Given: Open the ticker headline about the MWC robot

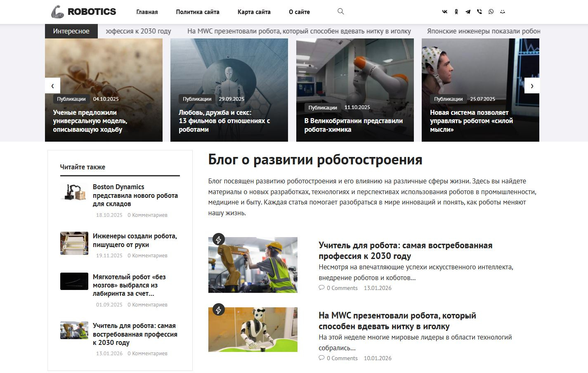Looking at the screenshot, I should [299, 31].
